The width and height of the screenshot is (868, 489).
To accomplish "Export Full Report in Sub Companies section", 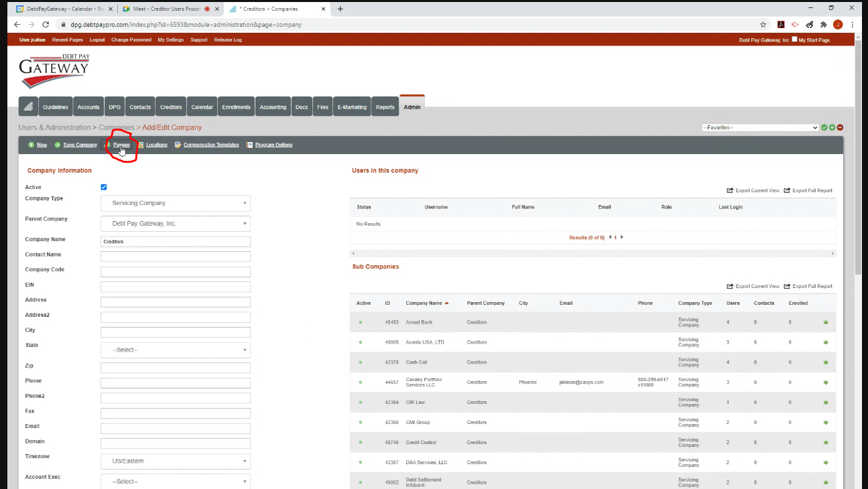I will [x=808, y=286].
